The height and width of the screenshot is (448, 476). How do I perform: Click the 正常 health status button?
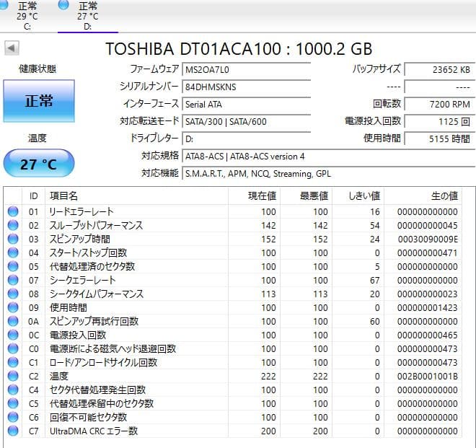coord(39,101)
